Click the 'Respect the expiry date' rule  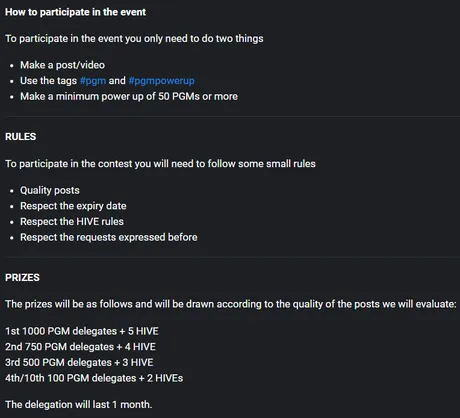(73, 206)
